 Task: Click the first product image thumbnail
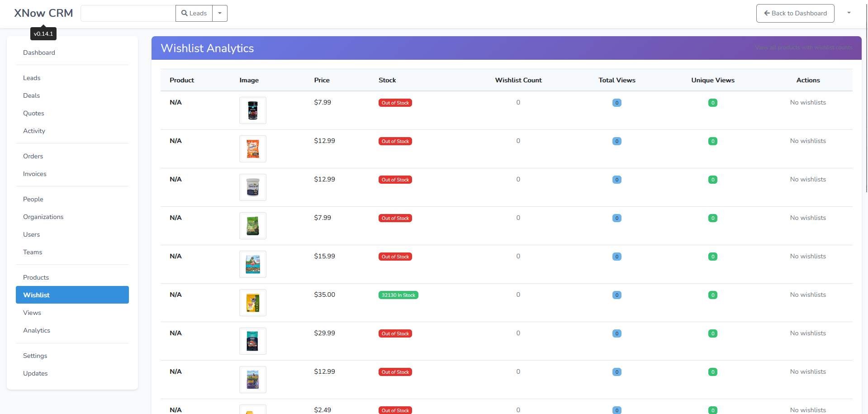pos(252,110)
